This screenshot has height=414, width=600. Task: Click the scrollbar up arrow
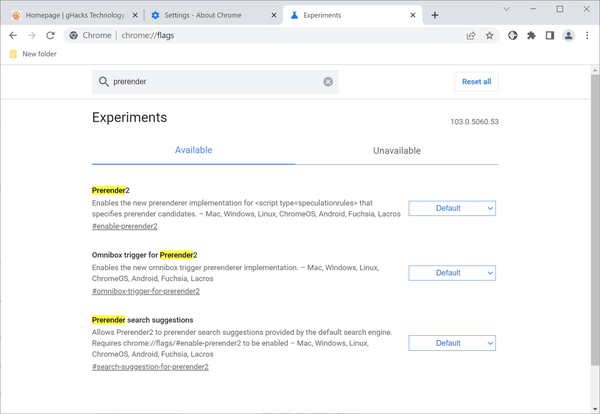(x=595, y=70)
